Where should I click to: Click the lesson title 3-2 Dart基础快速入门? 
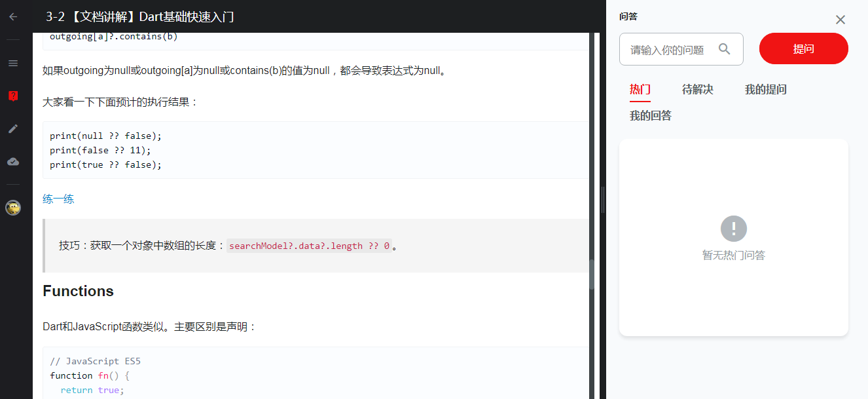tap(140, 16)
